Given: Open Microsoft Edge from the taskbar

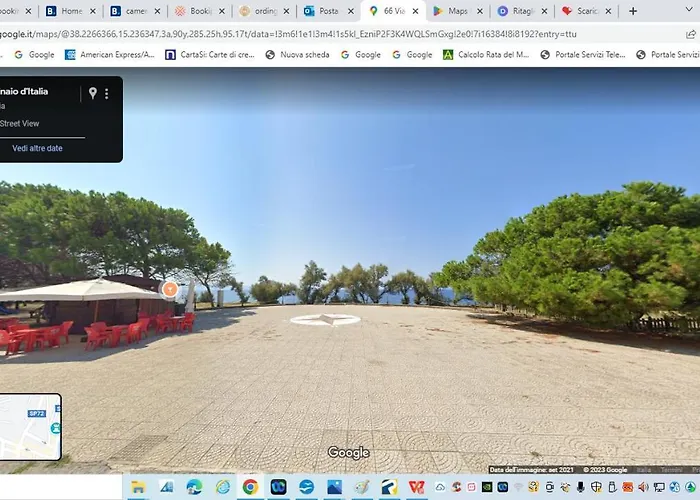Looking at the screenshot, I should click(194, 487).
